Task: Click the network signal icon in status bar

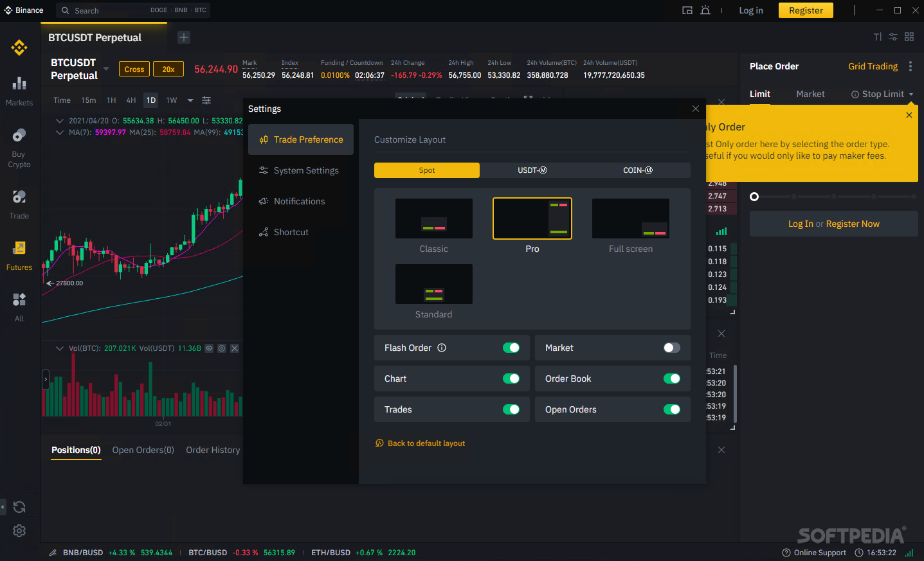Action: [x=909, y=553]
